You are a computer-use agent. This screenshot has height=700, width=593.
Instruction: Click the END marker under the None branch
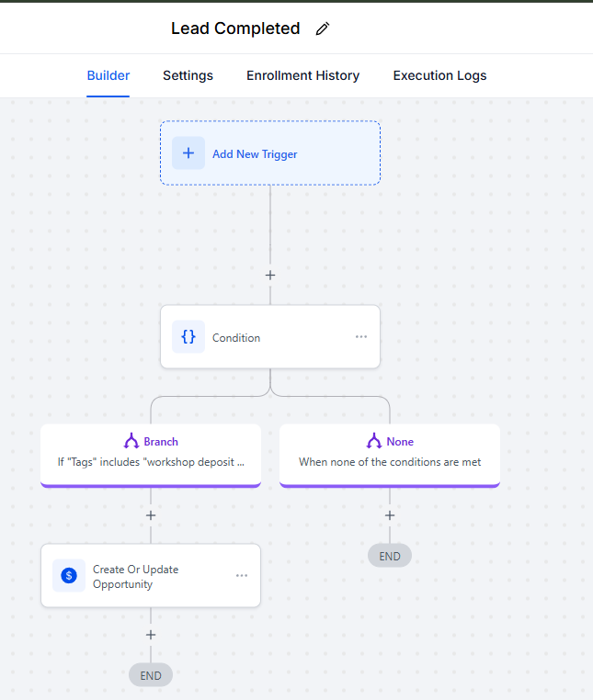(x=390, y=556)
